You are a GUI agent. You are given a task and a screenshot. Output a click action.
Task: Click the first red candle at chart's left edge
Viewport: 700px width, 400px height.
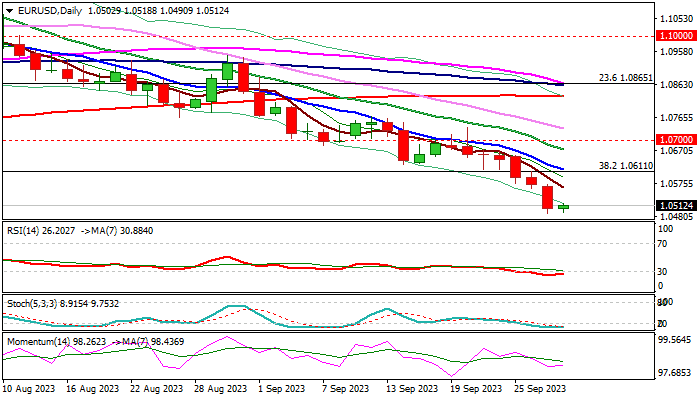pyautogui.click(x=19, y=48)
